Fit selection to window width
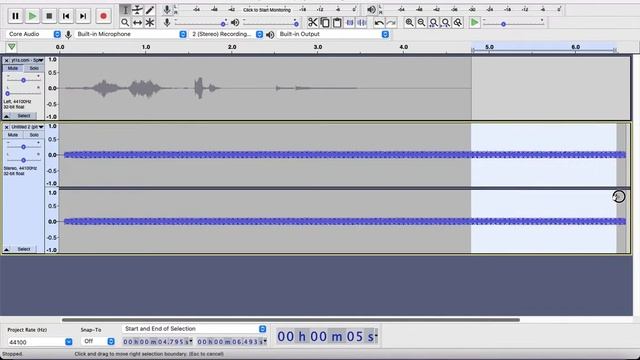The height and width of the screenshot is (360, 640). (x=433, y=22)
